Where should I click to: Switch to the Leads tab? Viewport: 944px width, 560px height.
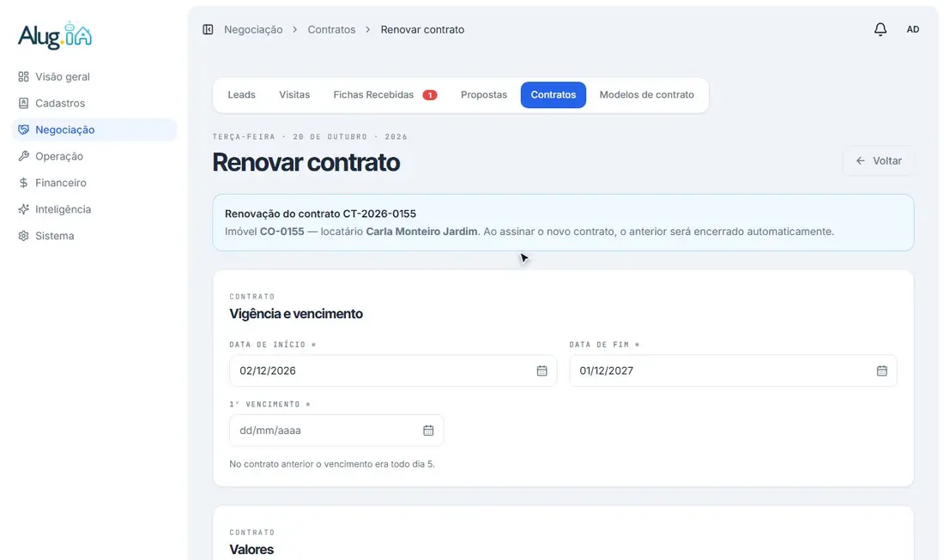tap(241, 94)
